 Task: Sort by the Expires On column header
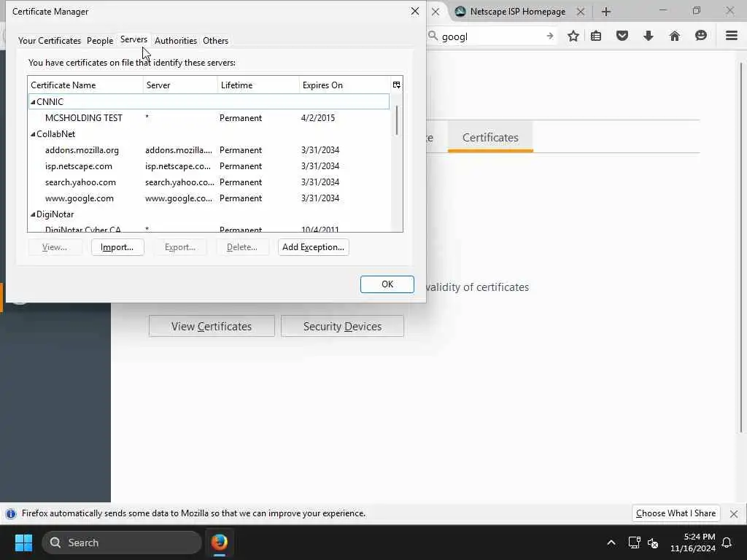point(344,85)
